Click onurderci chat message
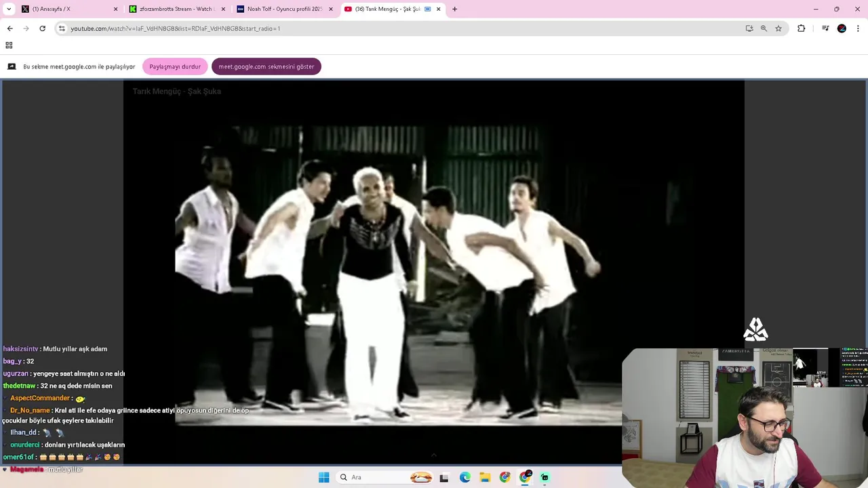This screenshot has width=868, height=488. click(67, 445)
